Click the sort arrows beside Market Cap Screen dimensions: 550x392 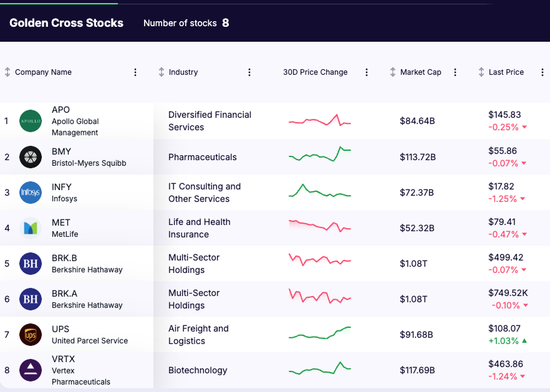[392, 72]
